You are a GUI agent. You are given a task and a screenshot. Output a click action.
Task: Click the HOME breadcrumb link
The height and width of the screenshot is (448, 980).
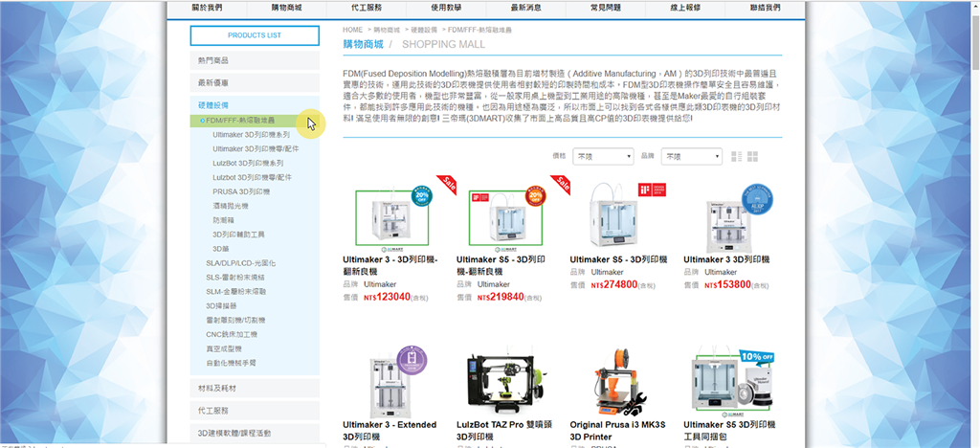[352, 30]
